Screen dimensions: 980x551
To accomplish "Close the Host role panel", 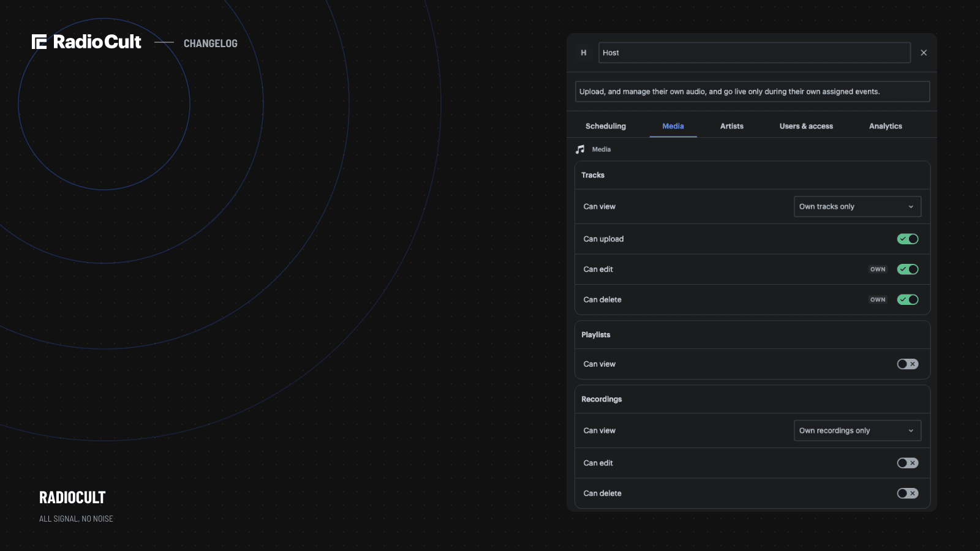I will click(x=924, y=53).
